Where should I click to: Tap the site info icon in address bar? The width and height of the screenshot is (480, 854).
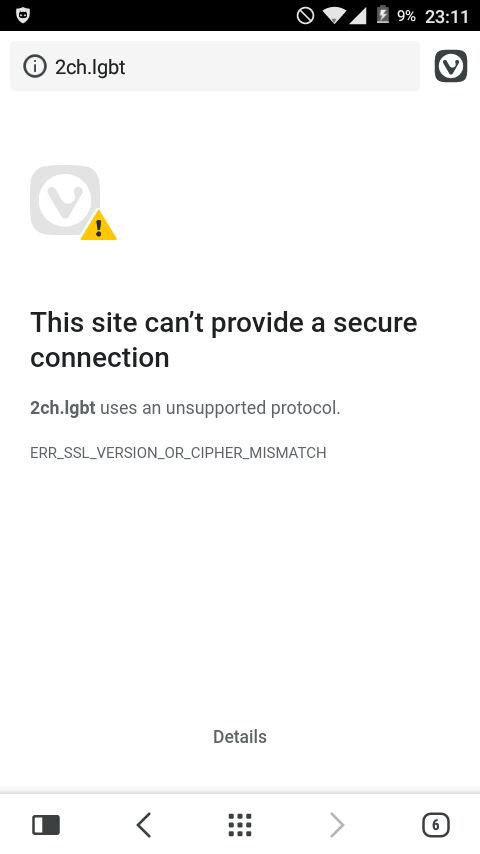pos(35,66)
